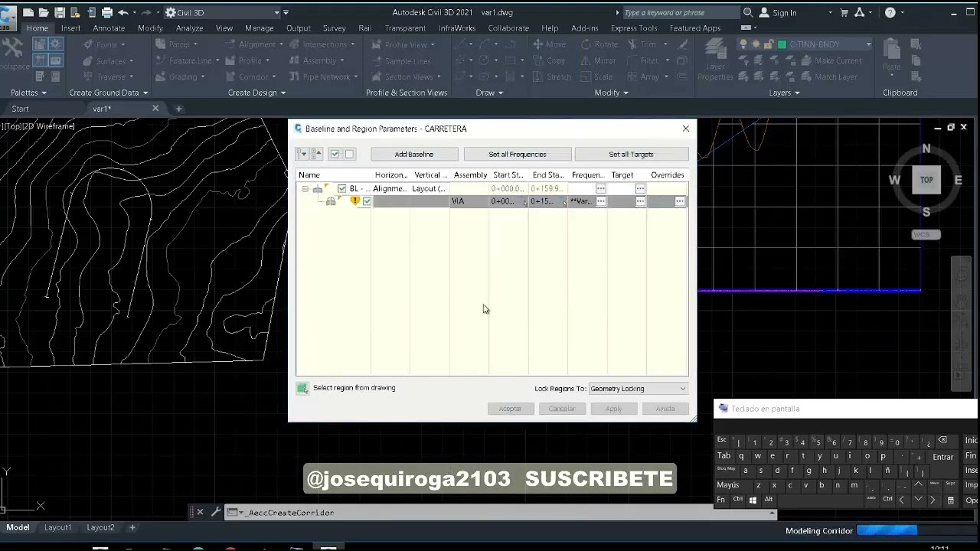
Task: Click the Set all Targets button
Action: pos(631,155)
